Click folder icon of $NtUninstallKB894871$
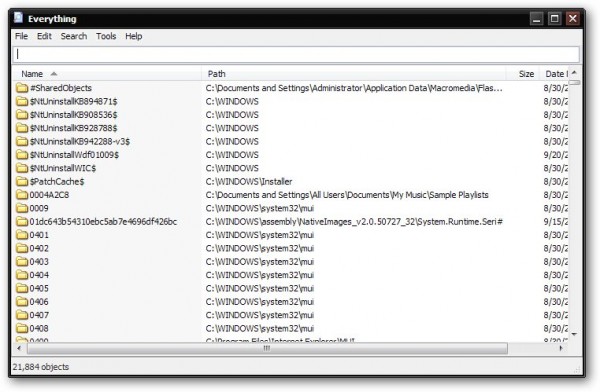The image size is (600, 392). point(22,101)
